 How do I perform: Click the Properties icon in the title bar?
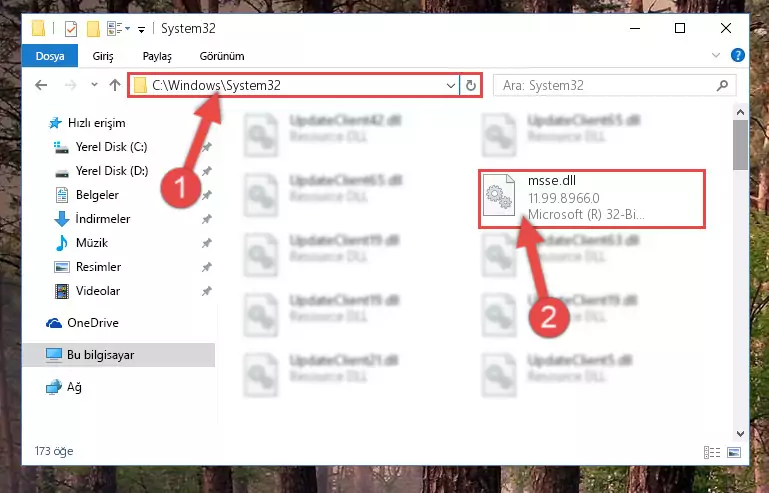click(71, 29)
